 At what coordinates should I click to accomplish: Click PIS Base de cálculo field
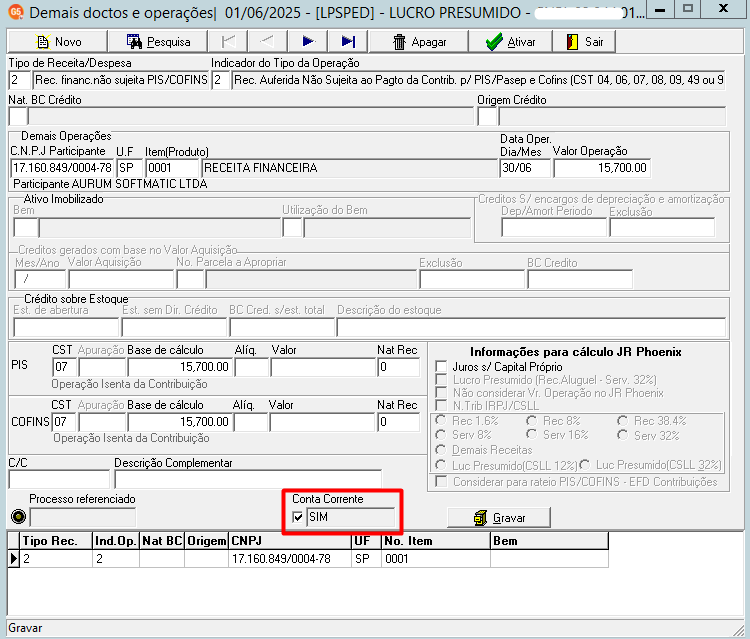tap(180, 367)
